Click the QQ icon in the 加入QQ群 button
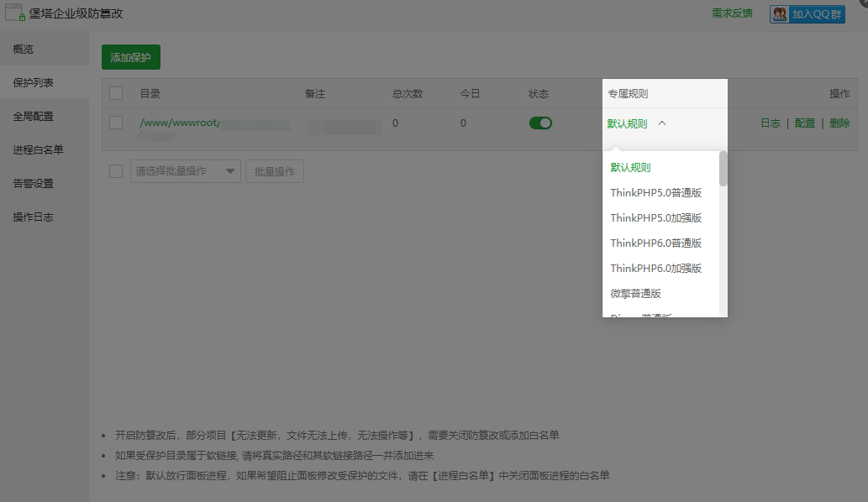Viewport: 868px width, 502px height. pos(780,13)
